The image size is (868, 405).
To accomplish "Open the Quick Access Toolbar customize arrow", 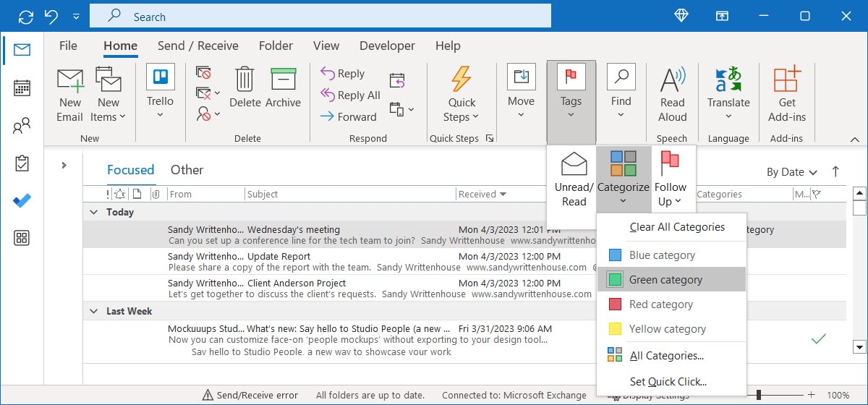I will (77, 16).
